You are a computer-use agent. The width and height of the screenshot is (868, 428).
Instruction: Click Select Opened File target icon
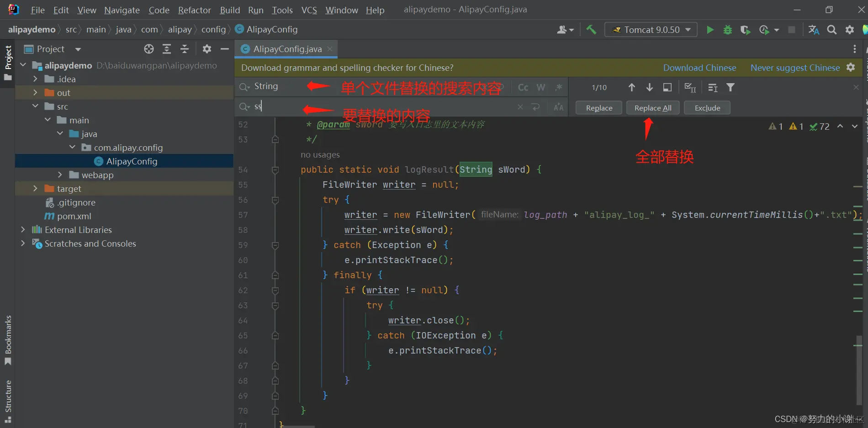coord(149,49)
